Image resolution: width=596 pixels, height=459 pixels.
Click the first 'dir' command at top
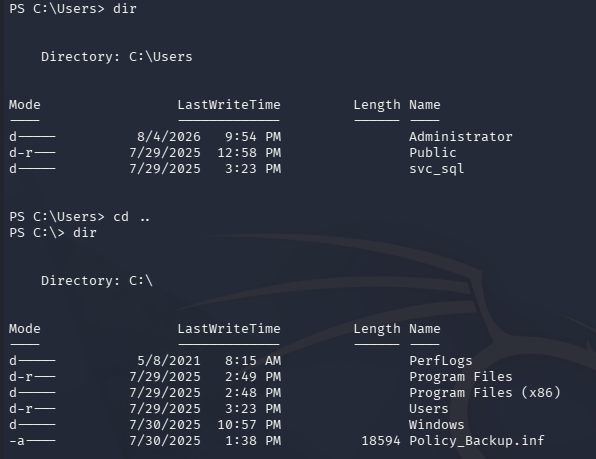pos(125,9)
